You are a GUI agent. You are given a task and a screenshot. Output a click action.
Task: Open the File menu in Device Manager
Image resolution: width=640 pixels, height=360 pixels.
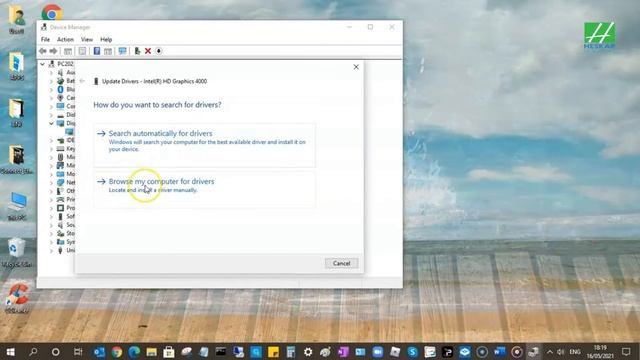point(45,40)
